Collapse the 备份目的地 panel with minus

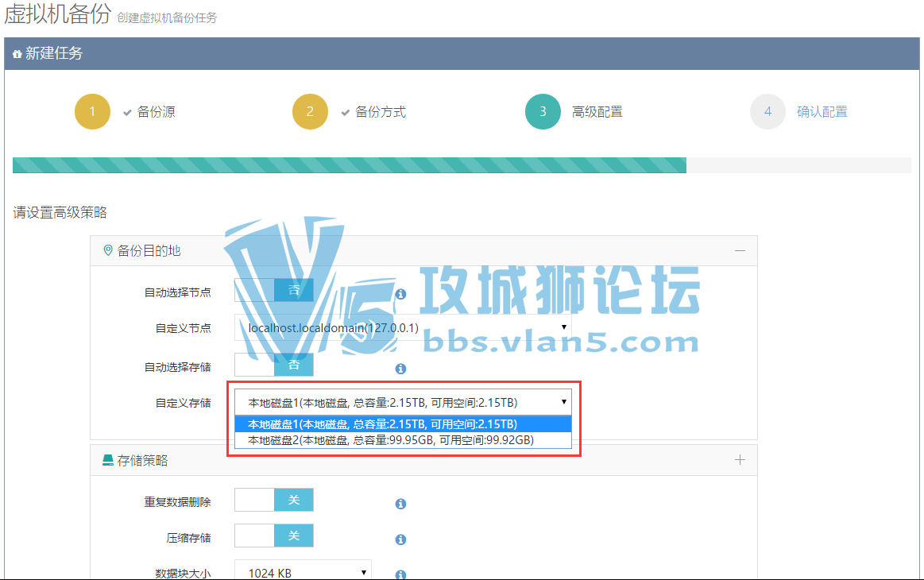click(x=740, y=251)
